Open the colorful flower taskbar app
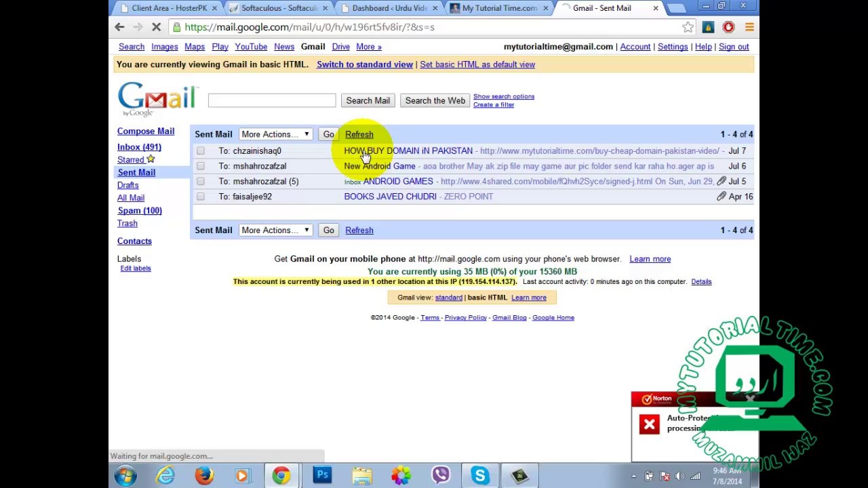The image size is (868, 488). click(401, 476)
